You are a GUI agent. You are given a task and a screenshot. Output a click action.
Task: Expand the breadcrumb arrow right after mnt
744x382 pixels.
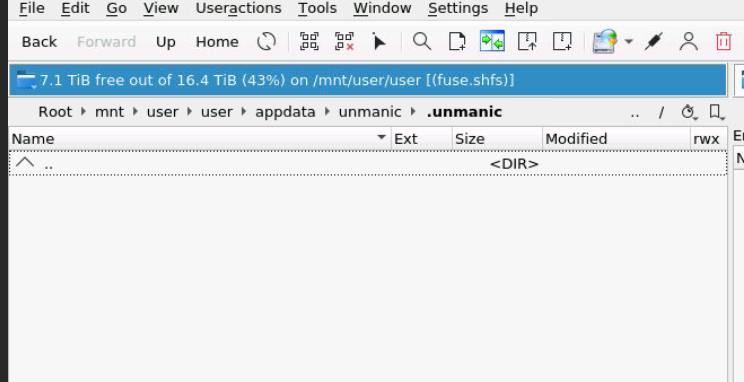click(x=135, y=112)
